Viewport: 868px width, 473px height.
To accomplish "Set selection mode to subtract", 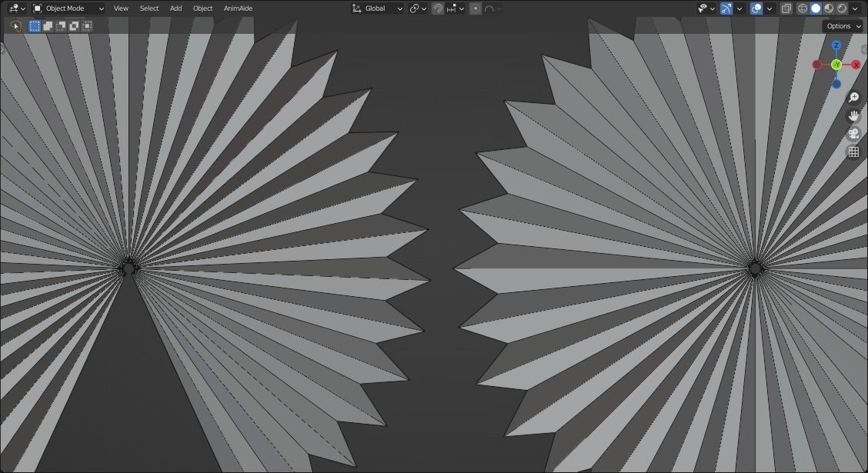I will (61, 26).
